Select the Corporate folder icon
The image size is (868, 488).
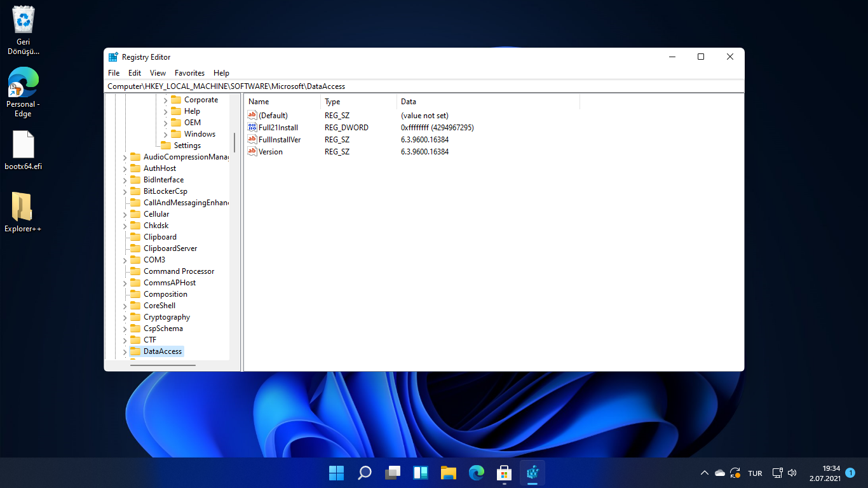[x=176, y=100]
